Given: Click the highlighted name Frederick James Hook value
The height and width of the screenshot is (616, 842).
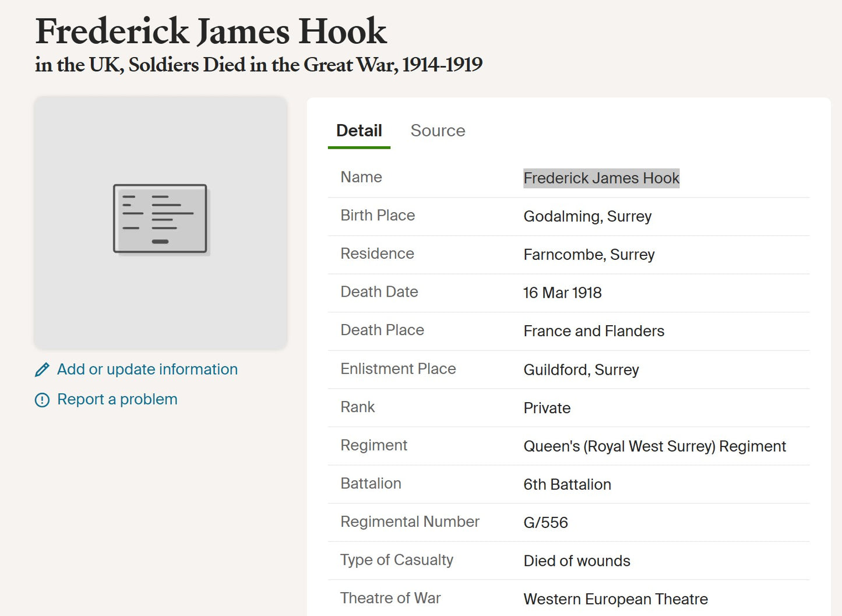Looking at the screenshot, I should click(x=601, y=178).
